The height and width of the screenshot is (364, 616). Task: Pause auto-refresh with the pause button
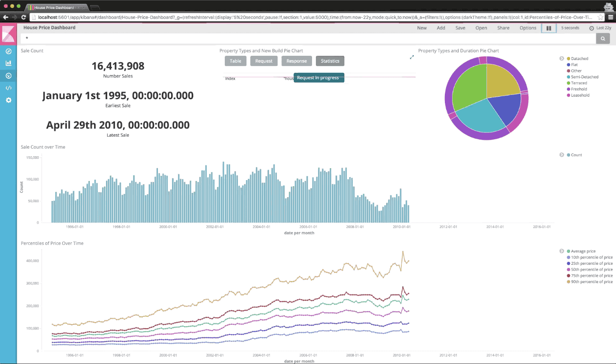click(x=549, y=28)
